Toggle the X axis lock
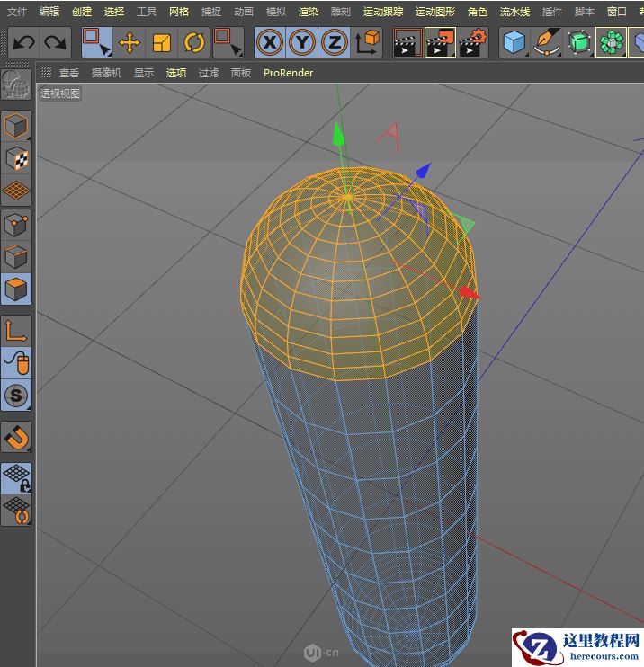This screenshot has width=644, height=667. point(270,42)
